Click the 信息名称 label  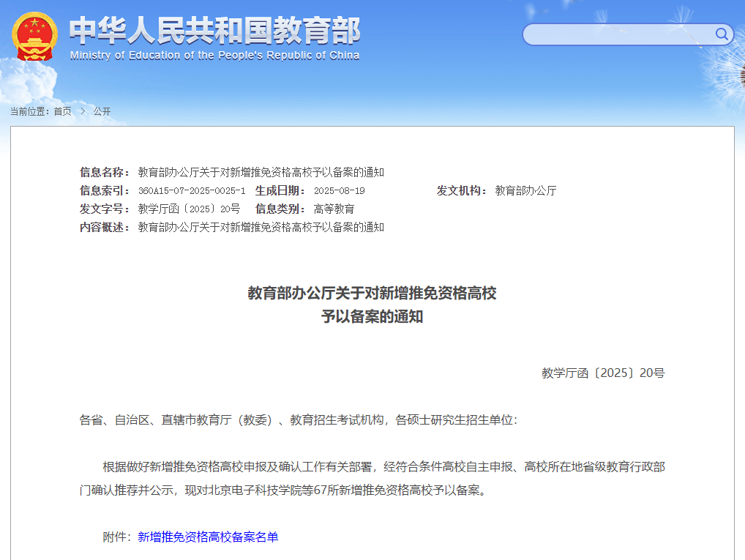[x=105, y=172]
